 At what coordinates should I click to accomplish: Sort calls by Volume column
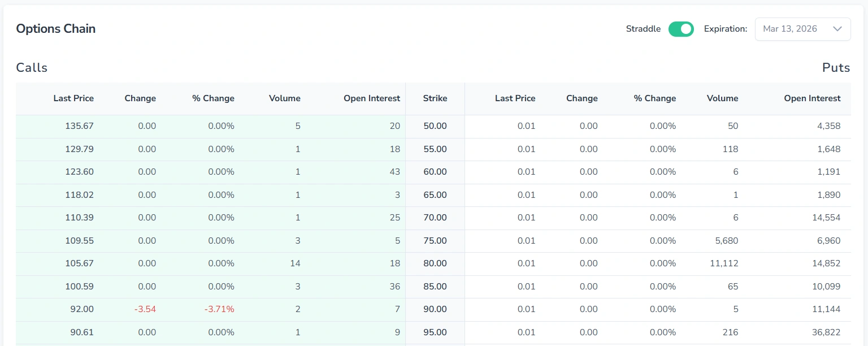(284, 98)
